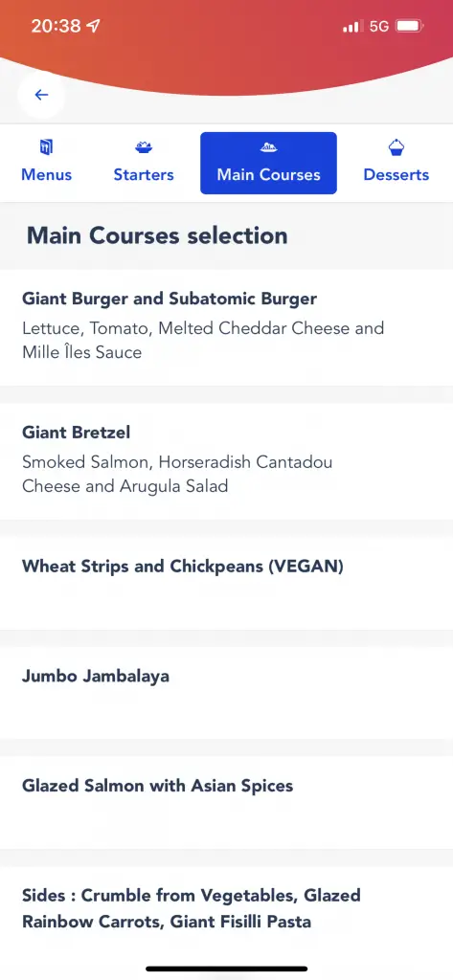Image resolution: width=453 pixels, height=980 pixels.
Task: Tap the Desserts cupcake icon
Action: pyautogui.click(x=396, y=147)
